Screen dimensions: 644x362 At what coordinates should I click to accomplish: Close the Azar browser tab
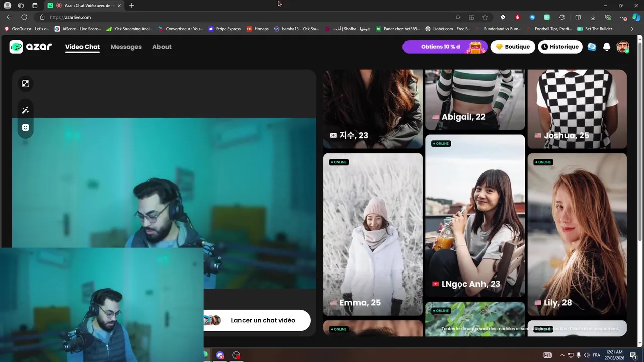119,6
